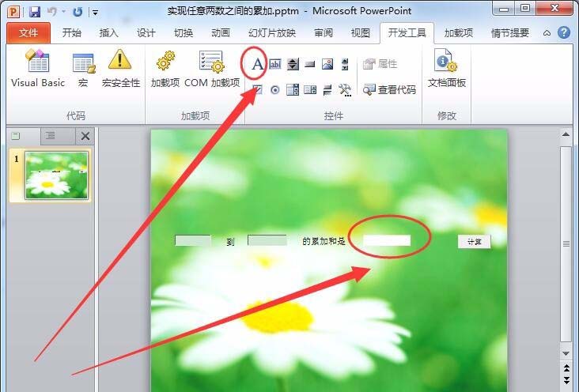The image size is (579, 392).
Task: Click 查看代码 View Code button
Action: 389,89
